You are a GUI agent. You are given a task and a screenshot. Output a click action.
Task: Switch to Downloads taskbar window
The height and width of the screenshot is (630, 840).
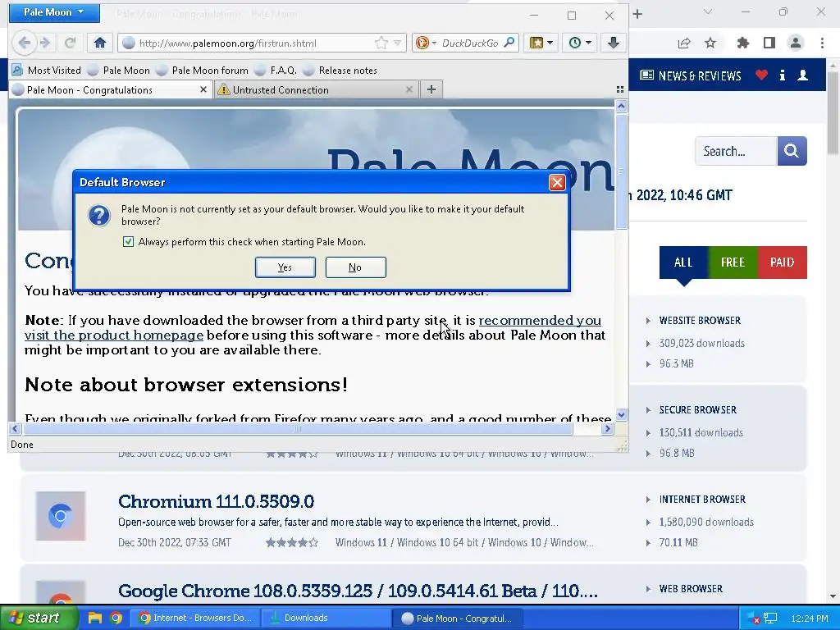click(x=326, y=618)
